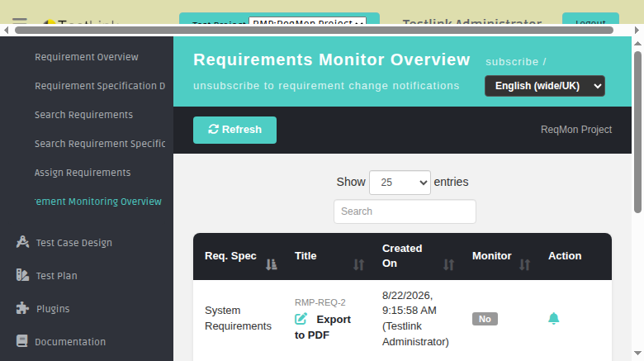Image resolution: width=644 pixels, height=361 pixels.
Task: Click the vertical scrollbar thumb
Action: point(637,131)
